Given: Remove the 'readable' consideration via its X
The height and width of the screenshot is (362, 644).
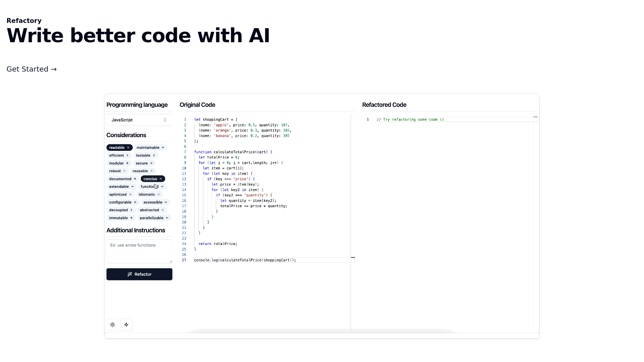Looking at the screenshot, I should (x=128, y=148).
